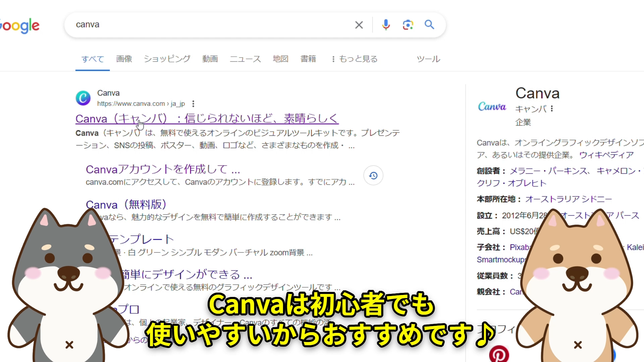This screenshot has height=362, width=644.
Task: Select the すべて all results tab
Action: (93, 58)
